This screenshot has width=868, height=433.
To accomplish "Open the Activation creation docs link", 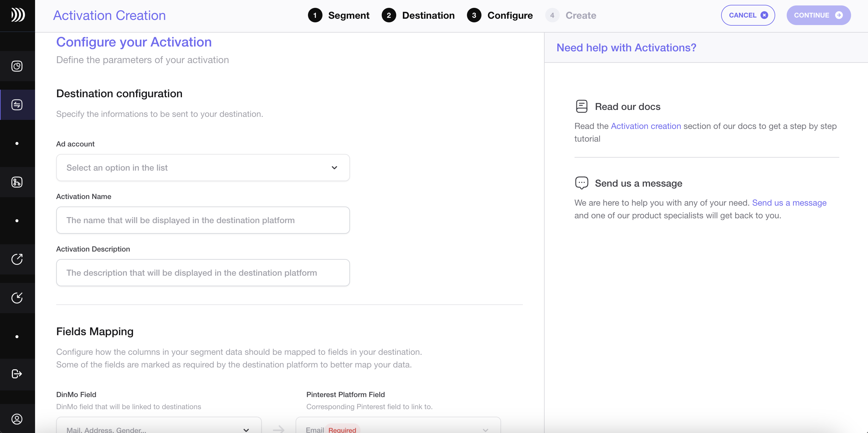I will [646, 126].
